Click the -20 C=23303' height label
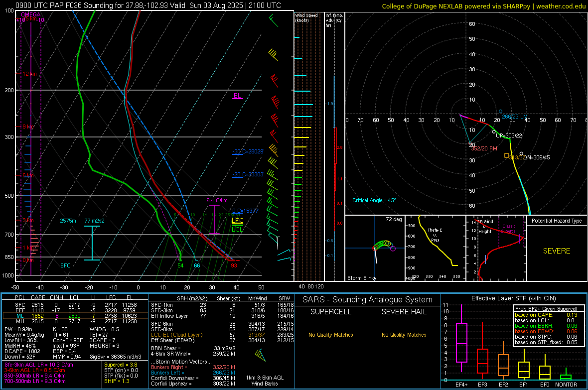The image size is (588, 390). tap(248, 174)
